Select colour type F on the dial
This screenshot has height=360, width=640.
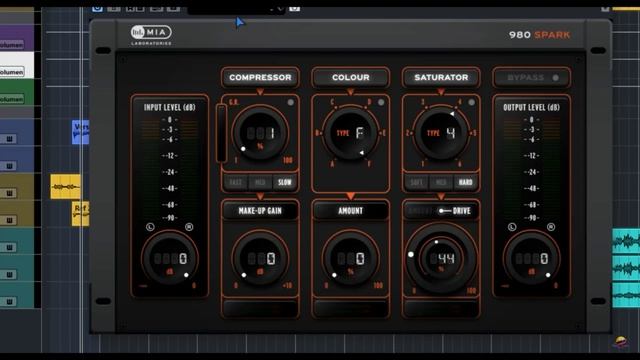369,164
